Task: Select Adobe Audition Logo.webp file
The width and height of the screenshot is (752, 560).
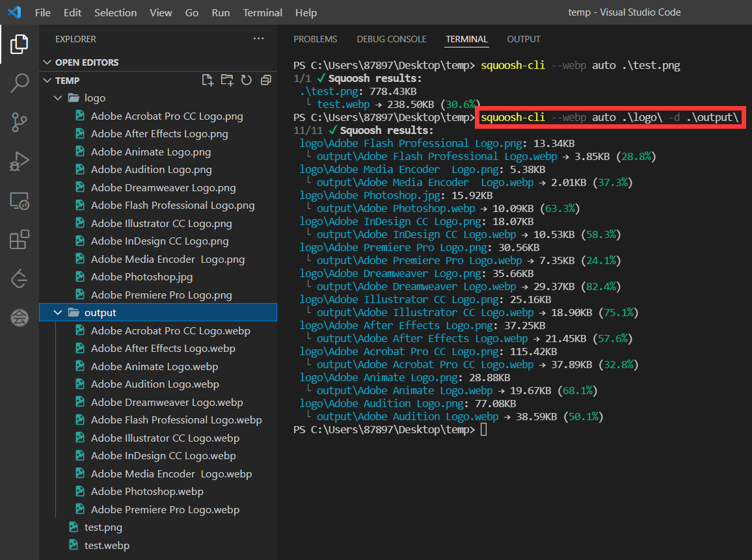Action: tap(155, 384)
